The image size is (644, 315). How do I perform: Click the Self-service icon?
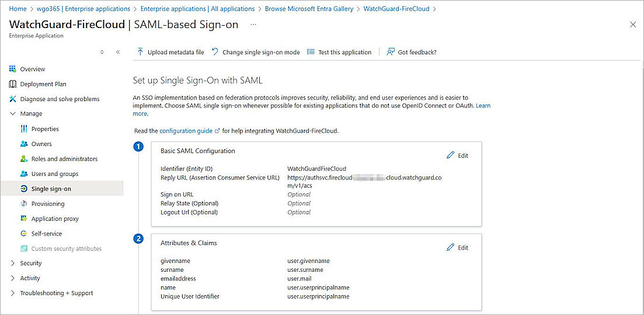tap(23, 234)
